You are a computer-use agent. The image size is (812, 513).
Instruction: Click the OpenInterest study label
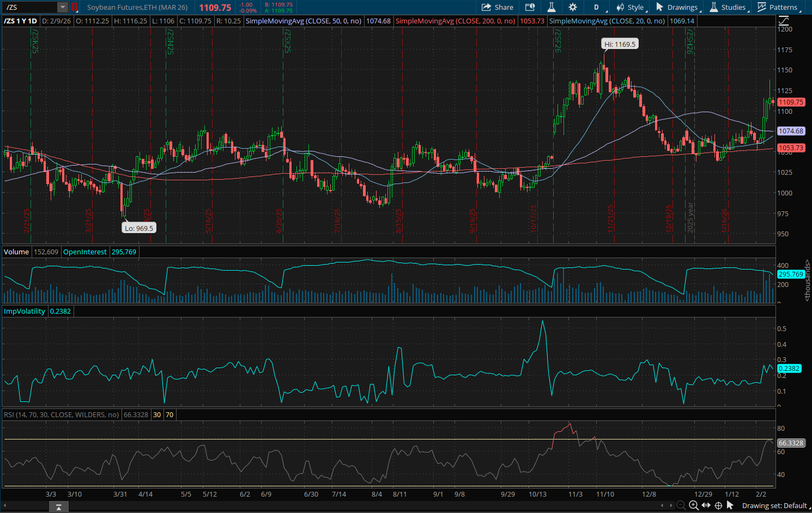pos(85,252)
